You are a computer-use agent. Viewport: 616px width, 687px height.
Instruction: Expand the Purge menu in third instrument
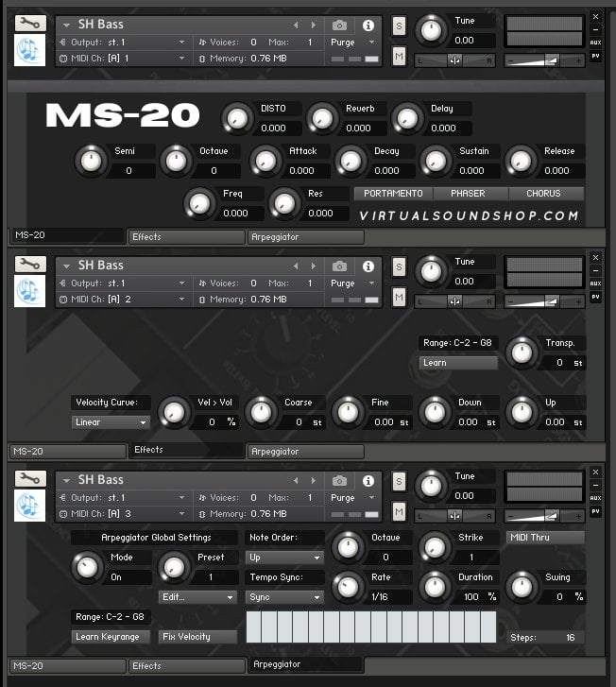coord(352,498)
